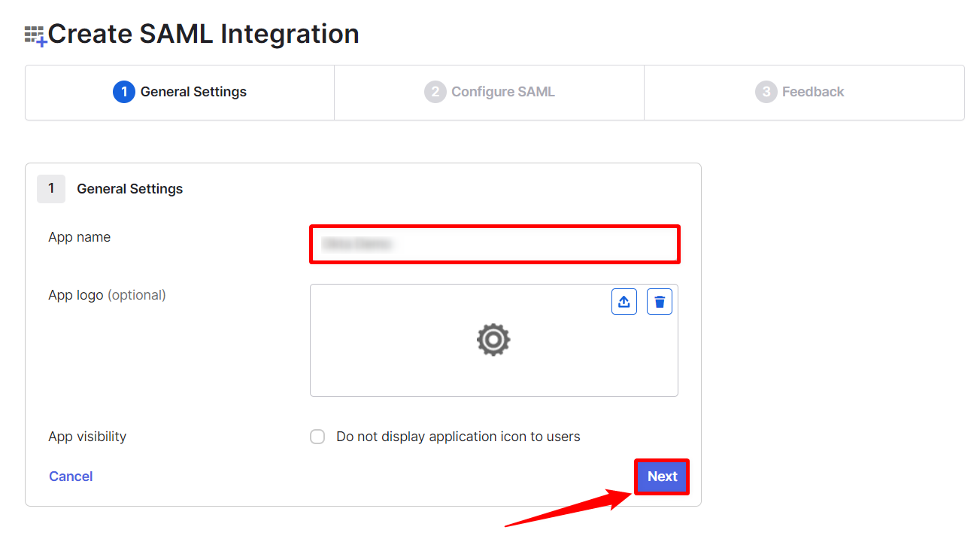The image size is (980, 536).
Task: Click the 'App name' field label
Action: click(79, 237)
